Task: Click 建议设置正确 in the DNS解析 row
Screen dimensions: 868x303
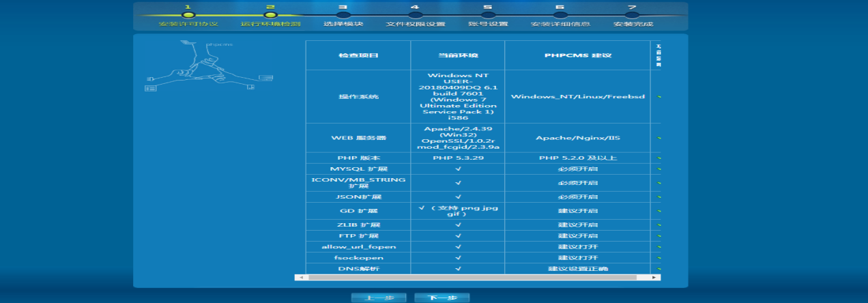Action: click(577, 269)
